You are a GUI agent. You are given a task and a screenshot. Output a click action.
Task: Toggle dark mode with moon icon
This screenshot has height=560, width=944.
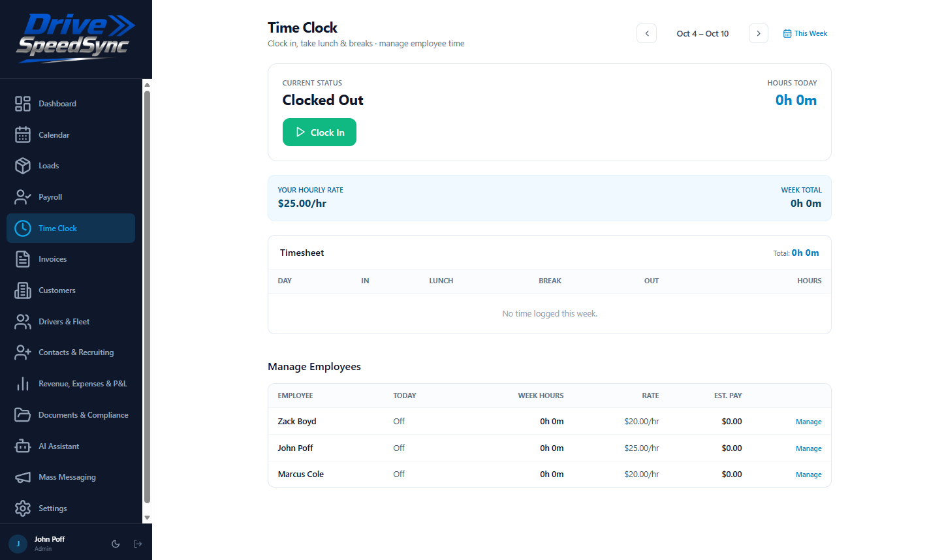click(116, 544)
